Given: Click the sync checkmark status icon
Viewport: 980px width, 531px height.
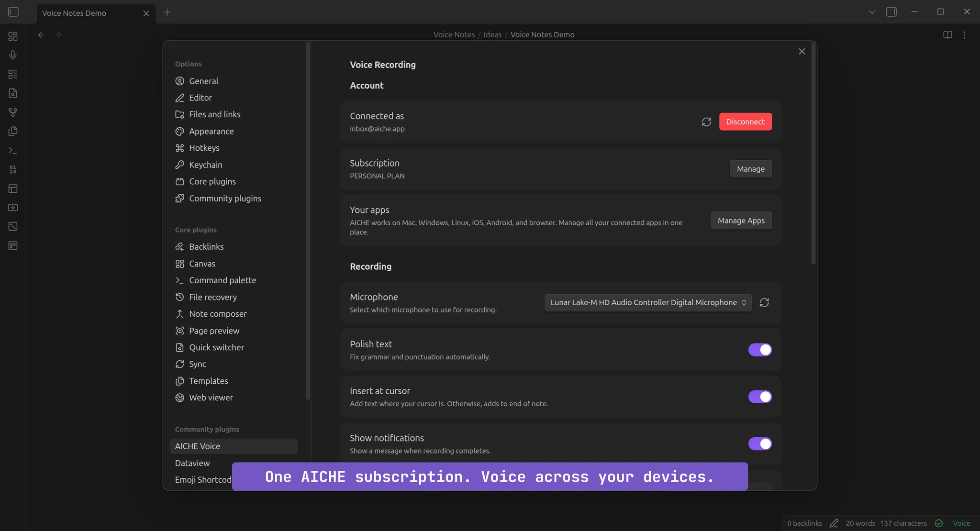Looking at the screenshot, I should pyautogui.click(x=939, y=523).
